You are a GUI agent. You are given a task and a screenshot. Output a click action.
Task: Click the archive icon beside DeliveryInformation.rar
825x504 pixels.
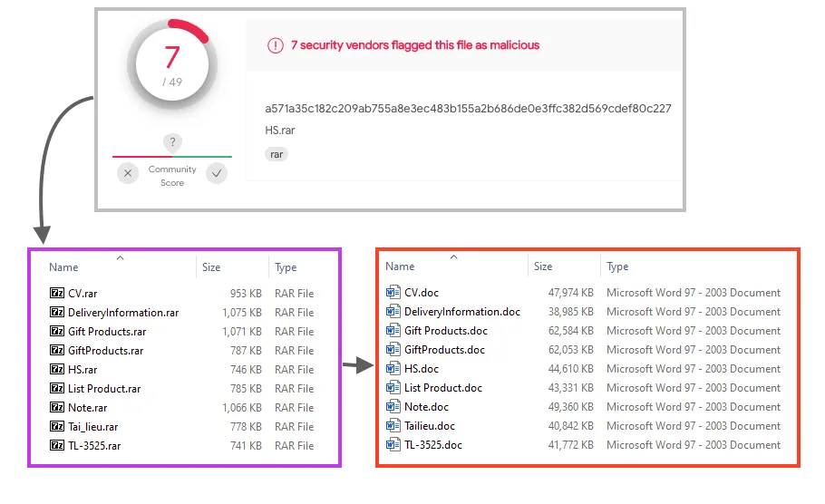[x=57, y=312]
